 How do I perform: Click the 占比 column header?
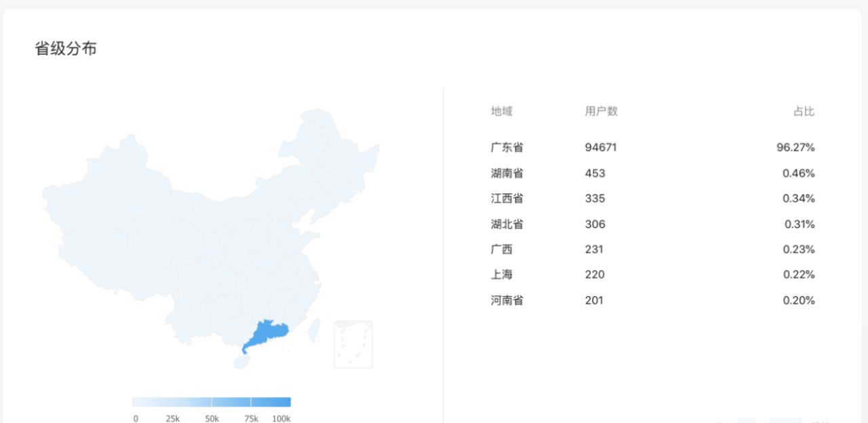pos(804,111)
